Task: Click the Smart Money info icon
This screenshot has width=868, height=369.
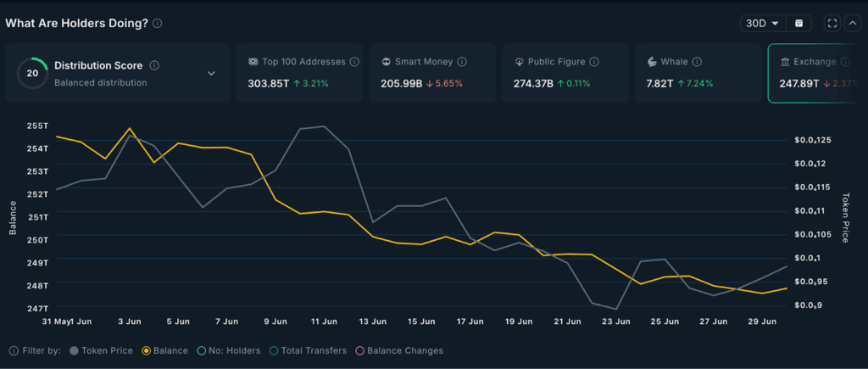Action: click(x=462, y=62)
